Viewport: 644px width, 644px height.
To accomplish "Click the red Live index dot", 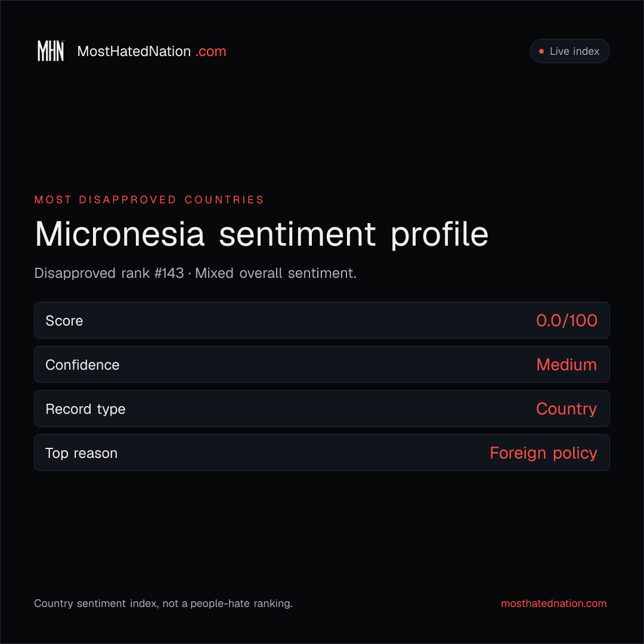I will [541, 51].
